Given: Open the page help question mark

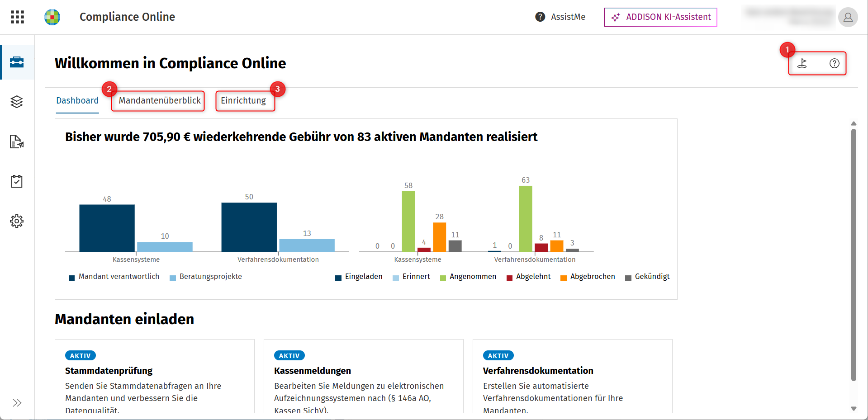Looking at the screenshot, I should pyautogui.click(x=834, y=63).
